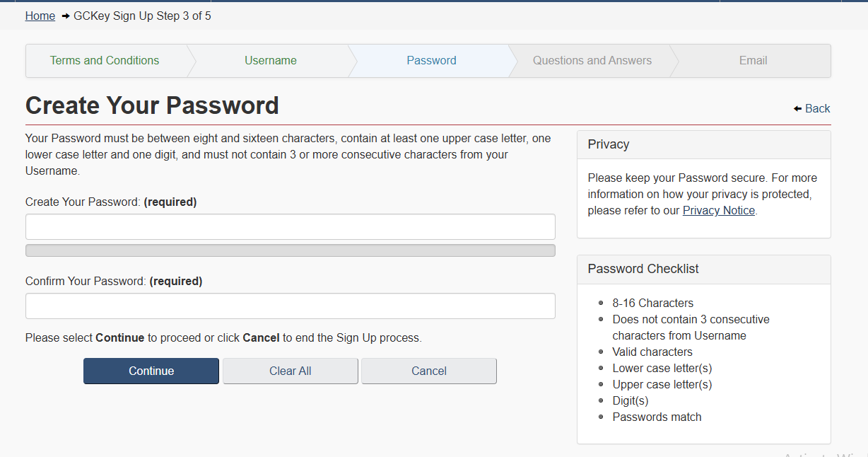Cancel the Sign Up process
Viewport: 868px width, 457px height.
(x=428, y=371)
